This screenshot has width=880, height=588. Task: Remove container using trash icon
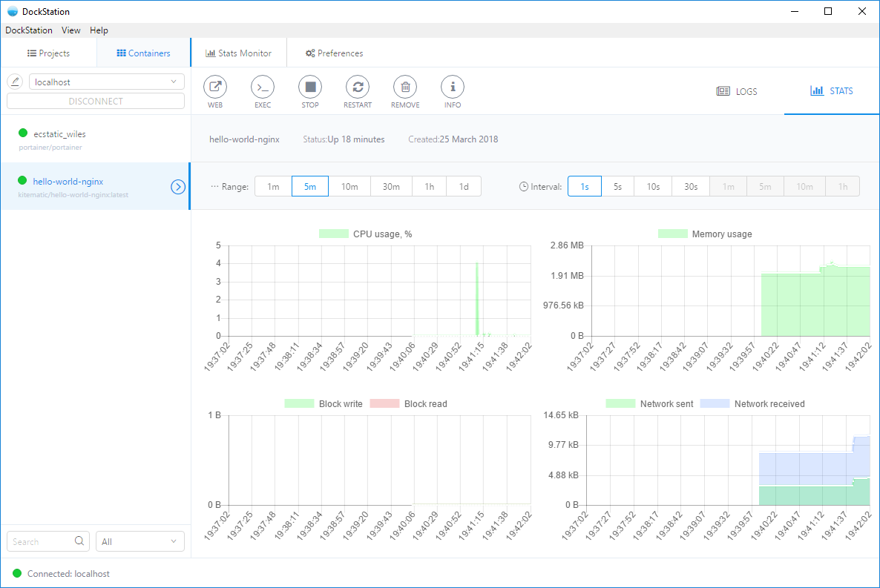pyautogui.click(x=405, y=87)
